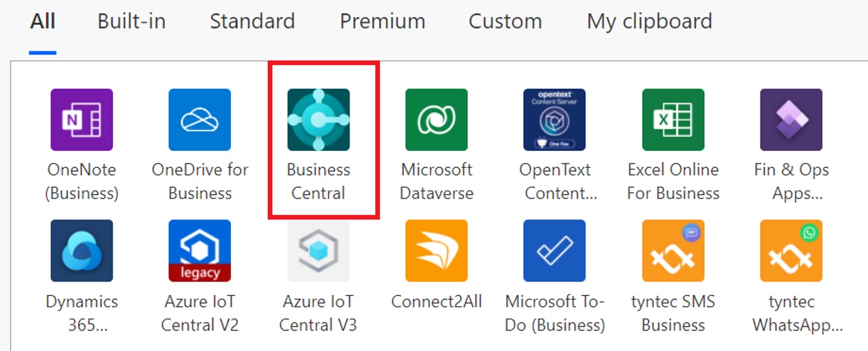Go to the Custom tab
The width and height of the screenshot is (868, 351).
pyautogui.click(x=505, y=22)
